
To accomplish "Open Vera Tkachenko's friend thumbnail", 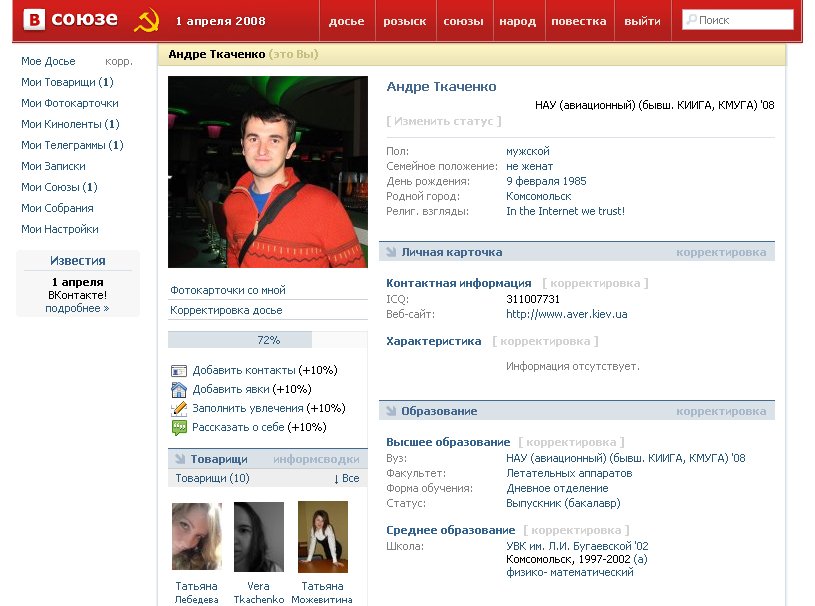I will 259,537.
